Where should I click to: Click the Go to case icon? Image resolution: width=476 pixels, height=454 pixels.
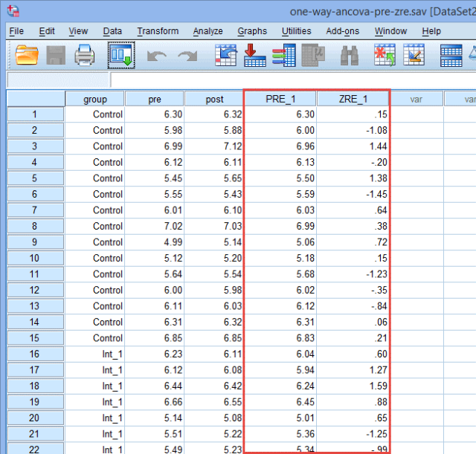click(226, 55)
